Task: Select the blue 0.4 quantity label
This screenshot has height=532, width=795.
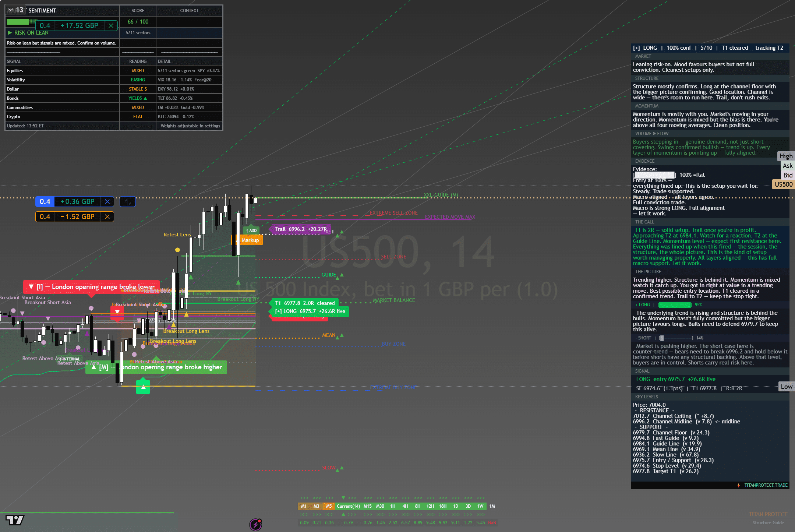Action: click(45, 202)
